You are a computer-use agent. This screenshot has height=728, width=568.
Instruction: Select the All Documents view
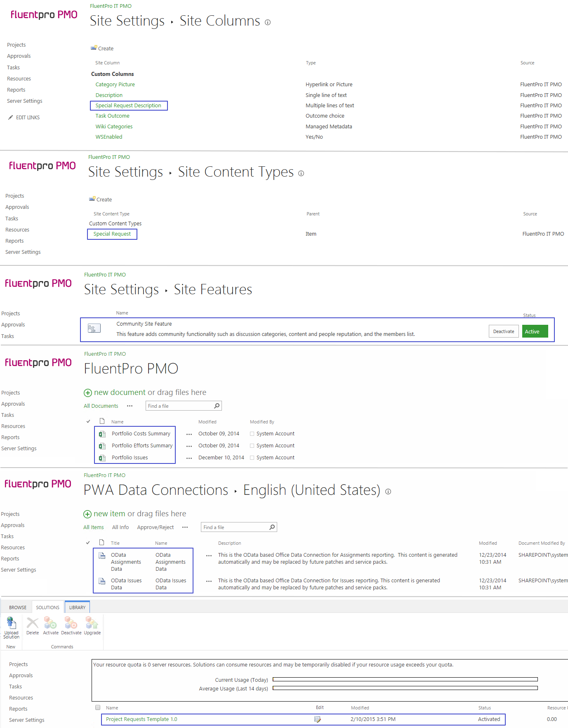point(101,406)
